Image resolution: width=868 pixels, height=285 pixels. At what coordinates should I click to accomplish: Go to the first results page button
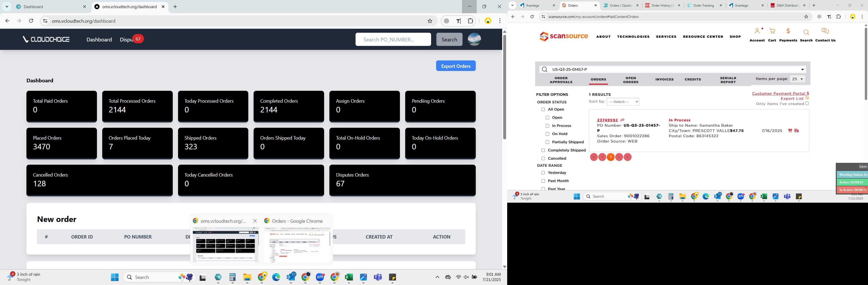(594, 157)
